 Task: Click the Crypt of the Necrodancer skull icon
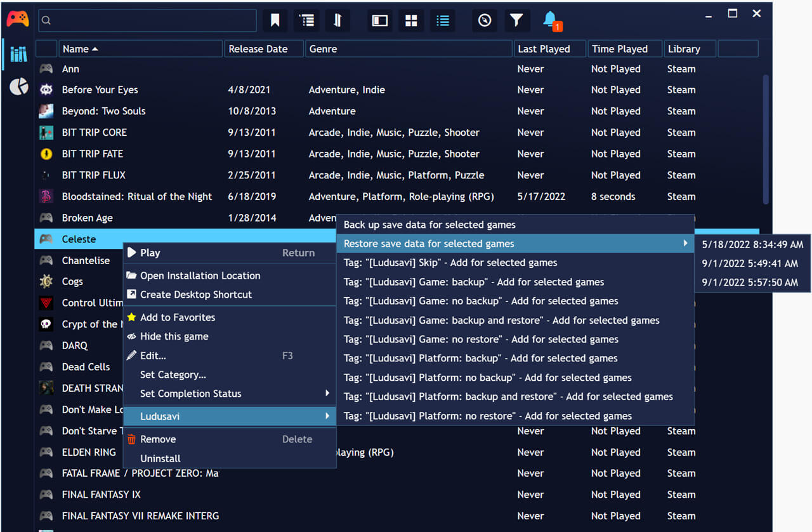click(x=46, y=324)
